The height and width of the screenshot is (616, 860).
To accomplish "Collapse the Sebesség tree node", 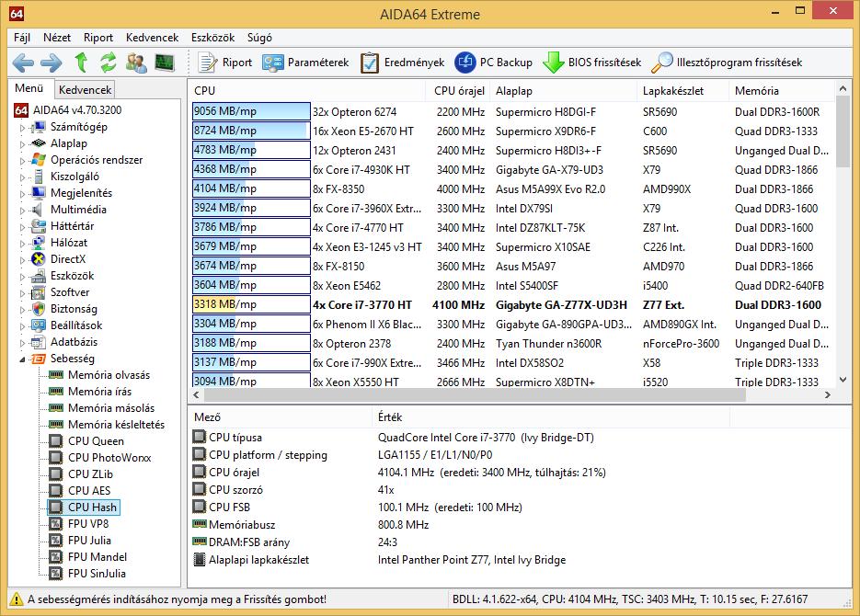I will 22,359.
